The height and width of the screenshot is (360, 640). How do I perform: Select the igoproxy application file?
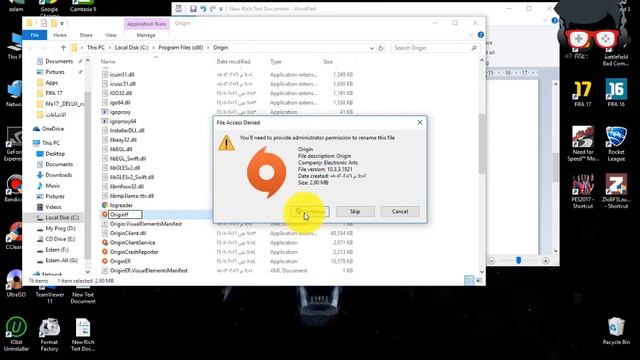pos(120,112)
